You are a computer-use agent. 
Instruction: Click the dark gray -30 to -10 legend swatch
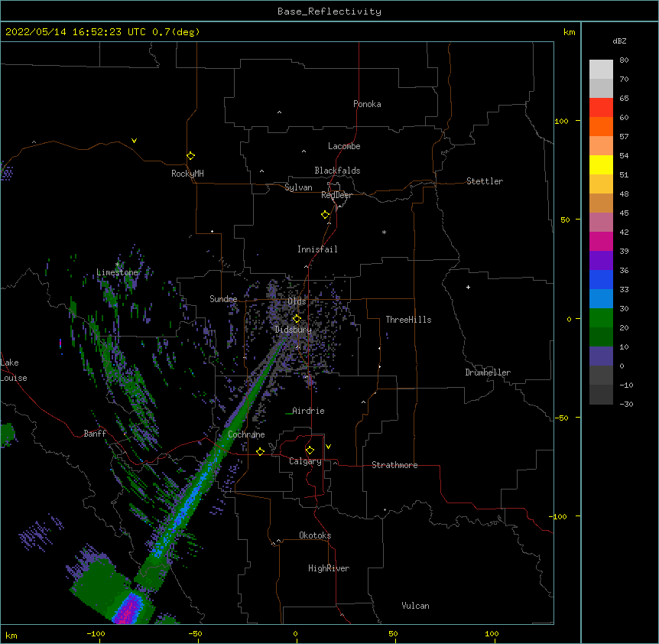coord(601,395)
